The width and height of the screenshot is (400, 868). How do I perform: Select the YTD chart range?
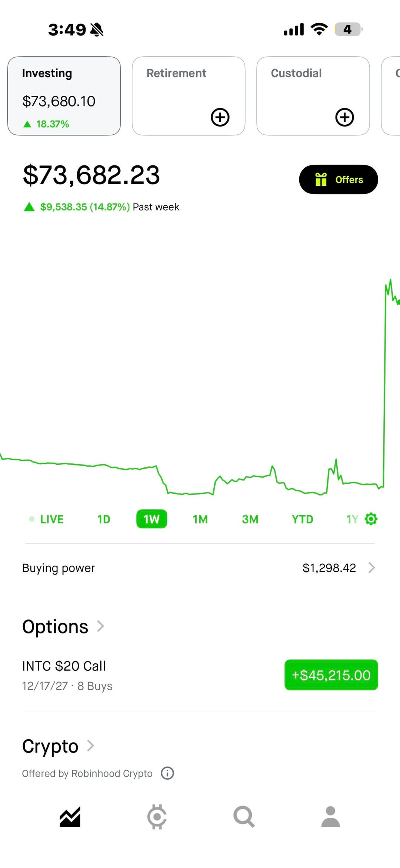tap(302, 519)
